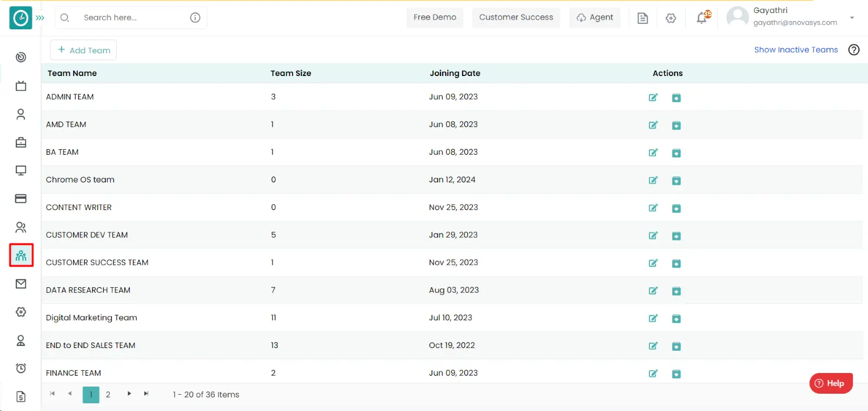Screen dimensions: 868x411
Task: Edit the Chrome OS team row
Action: 653,180
